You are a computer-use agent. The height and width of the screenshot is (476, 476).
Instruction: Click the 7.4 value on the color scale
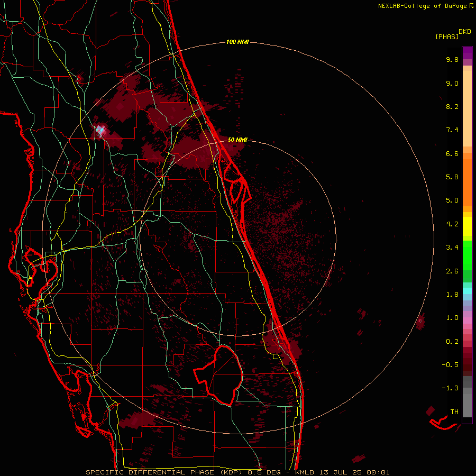tap(452, 130)
